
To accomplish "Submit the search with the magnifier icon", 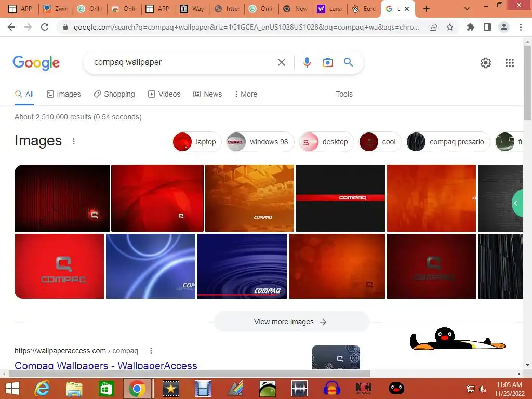I will click(x=348, y=62).
